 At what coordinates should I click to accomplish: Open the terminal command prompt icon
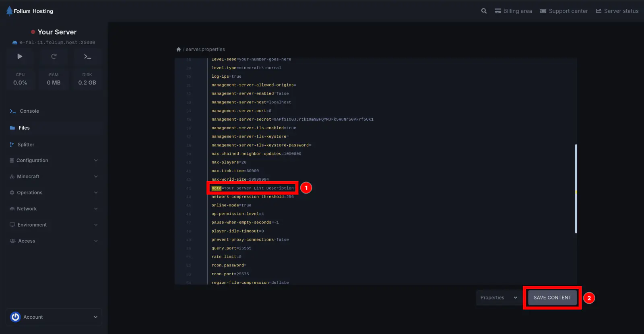pyautogui.click(x=87, y=57)
